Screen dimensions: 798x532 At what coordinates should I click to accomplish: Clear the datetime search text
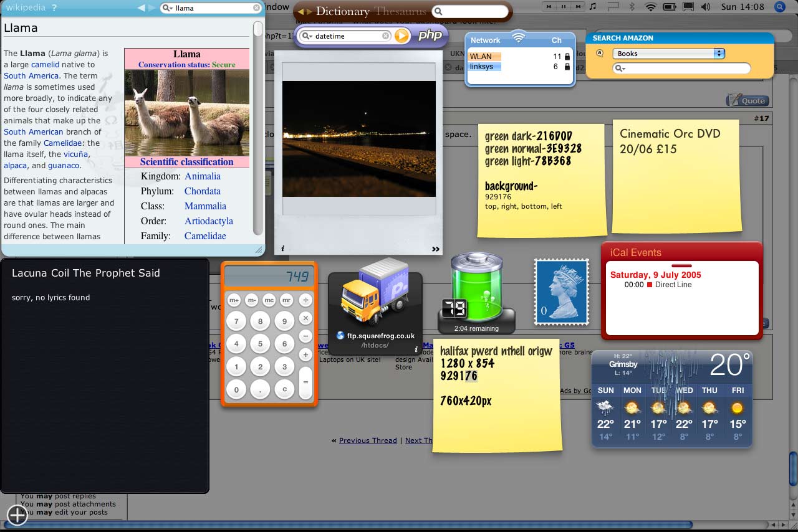(385, 36)
